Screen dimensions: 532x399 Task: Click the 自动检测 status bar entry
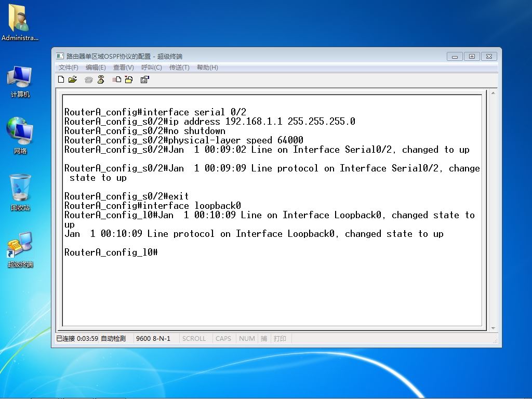(x=113, y=338)
